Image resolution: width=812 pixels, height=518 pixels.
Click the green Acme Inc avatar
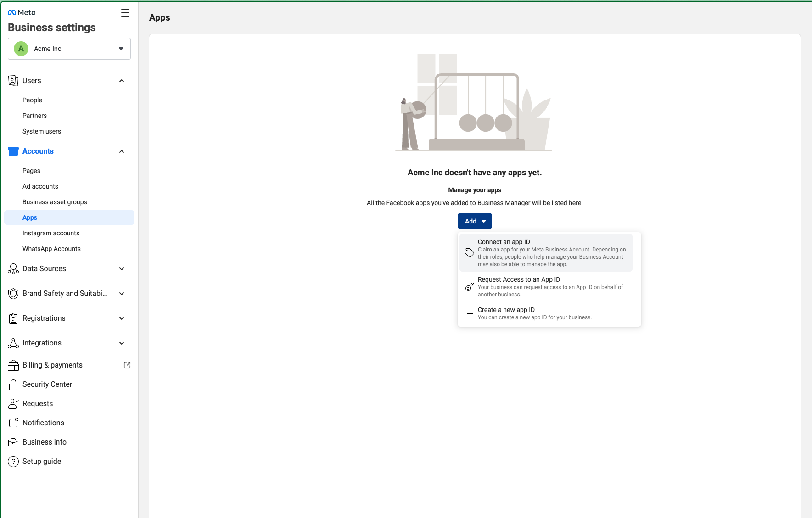21,49
